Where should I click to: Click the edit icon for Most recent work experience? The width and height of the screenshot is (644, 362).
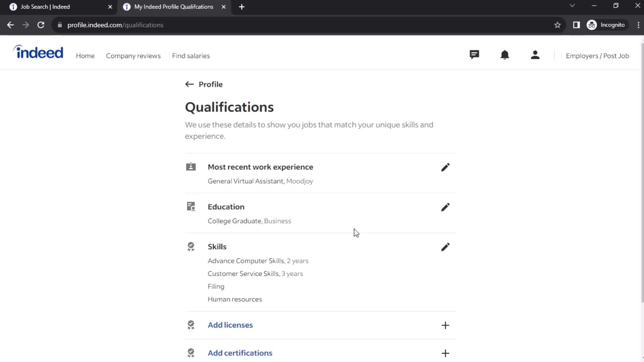click(x=445, y=167)
